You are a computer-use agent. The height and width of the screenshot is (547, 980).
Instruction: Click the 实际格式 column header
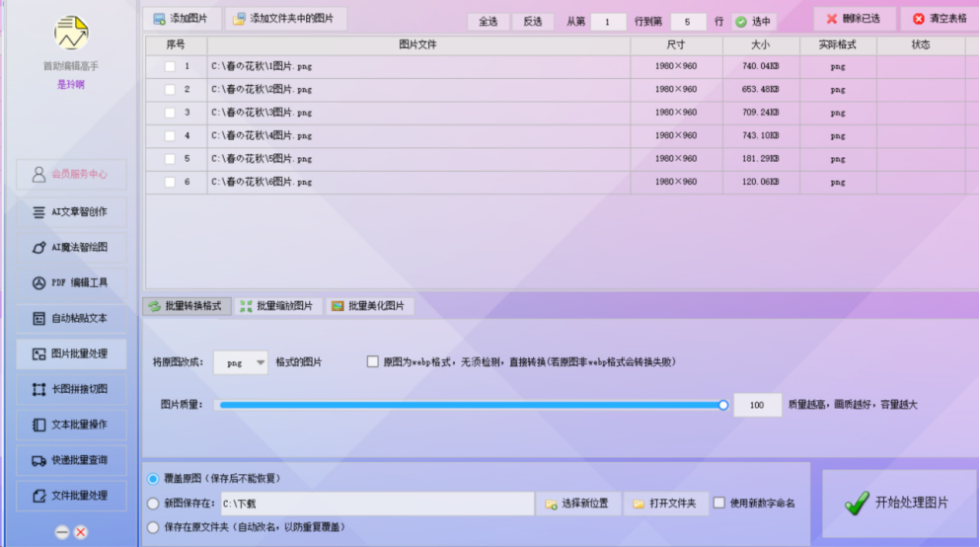pos(838,45)
